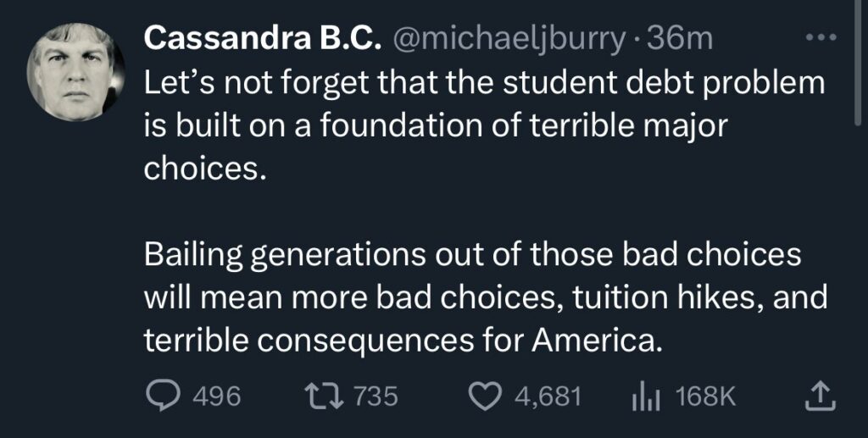Image resolution: width=868 pixels, height=438 pixels.
Task: Click the reply speech bubble icon
Action: click(164, 395)
